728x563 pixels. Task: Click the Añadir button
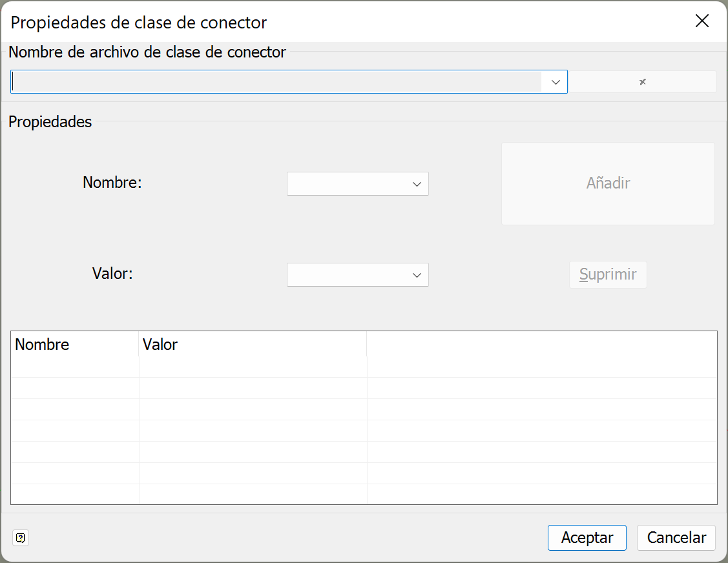[x=607, y=183]
